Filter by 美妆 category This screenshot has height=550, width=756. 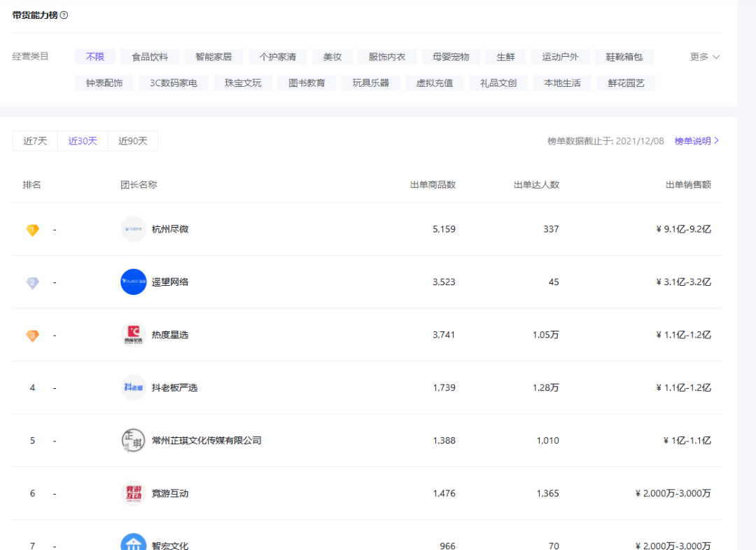point(332,57)
